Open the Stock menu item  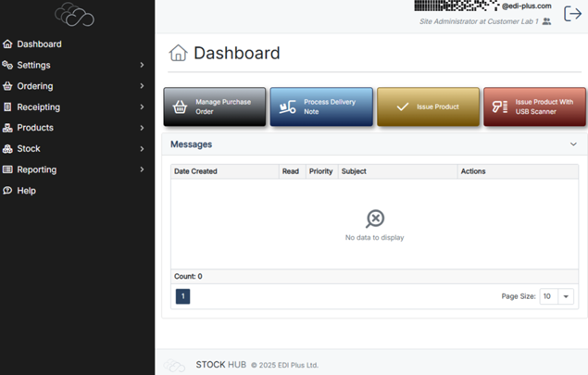tap(29, 149)
